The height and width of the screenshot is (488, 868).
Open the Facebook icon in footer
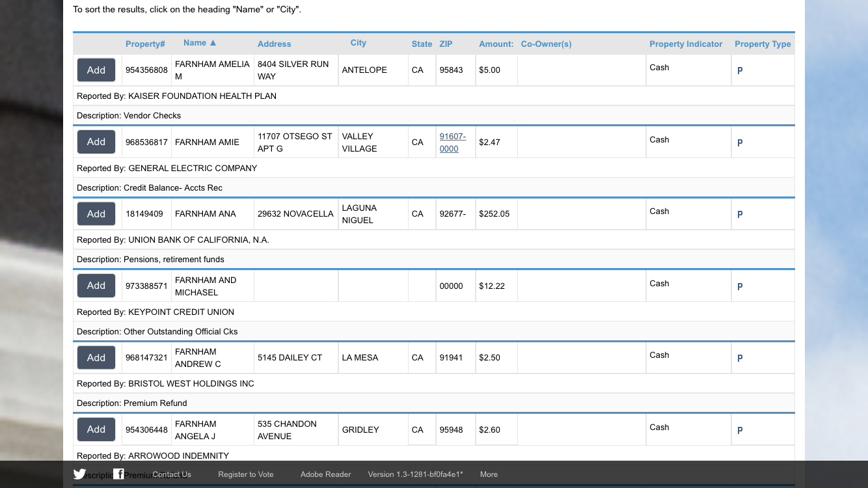pos(118,474)
